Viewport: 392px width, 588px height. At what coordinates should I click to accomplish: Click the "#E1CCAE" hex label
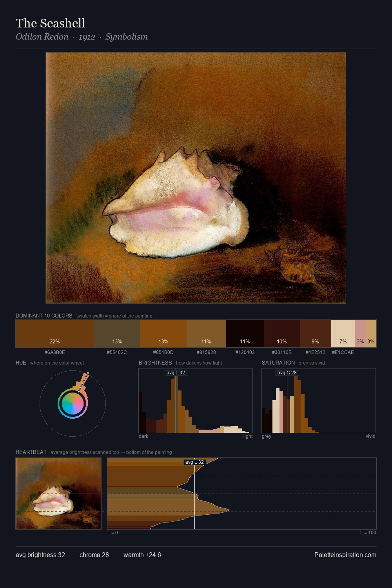click(343, 352)
